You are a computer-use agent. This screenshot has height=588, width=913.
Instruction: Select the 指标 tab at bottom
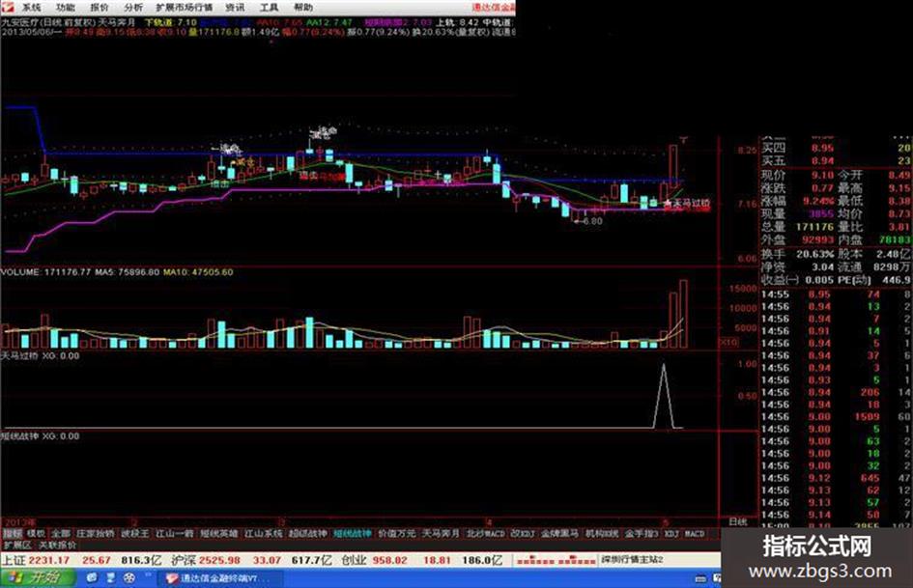(13, 533)
